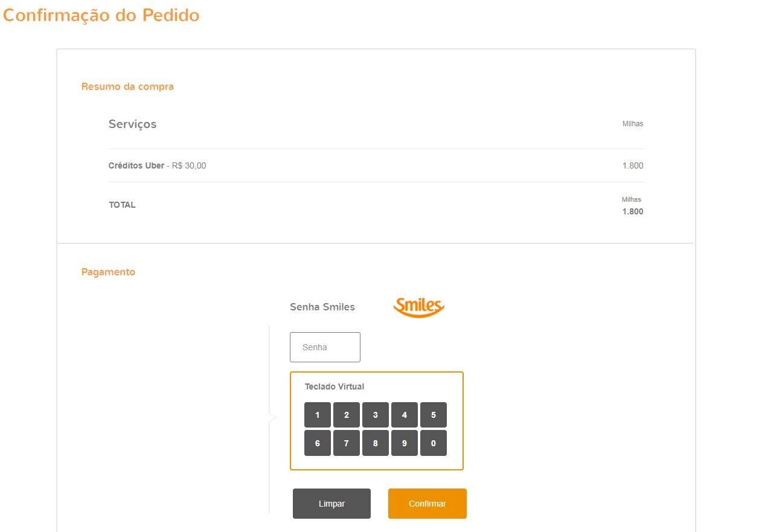Click digit 1 on the virtual keyboard
This screenshot has width=759, height=532.
[x=318, y=415]
